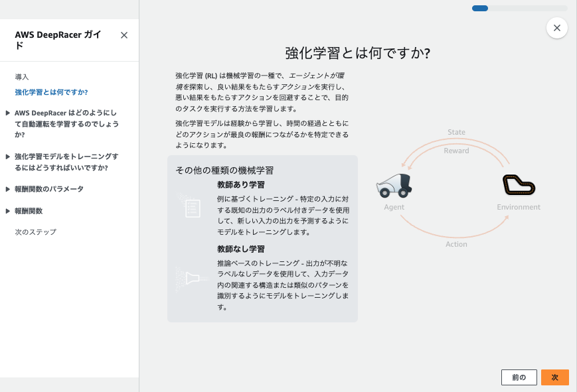Screen dimensions: 577x392
Task: Click the Environment race track icon
Action: [519, 185]
